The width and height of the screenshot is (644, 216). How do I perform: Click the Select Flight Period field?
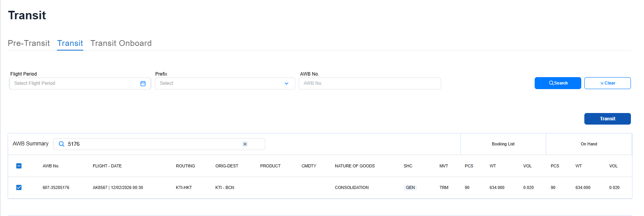click(75, 83)
